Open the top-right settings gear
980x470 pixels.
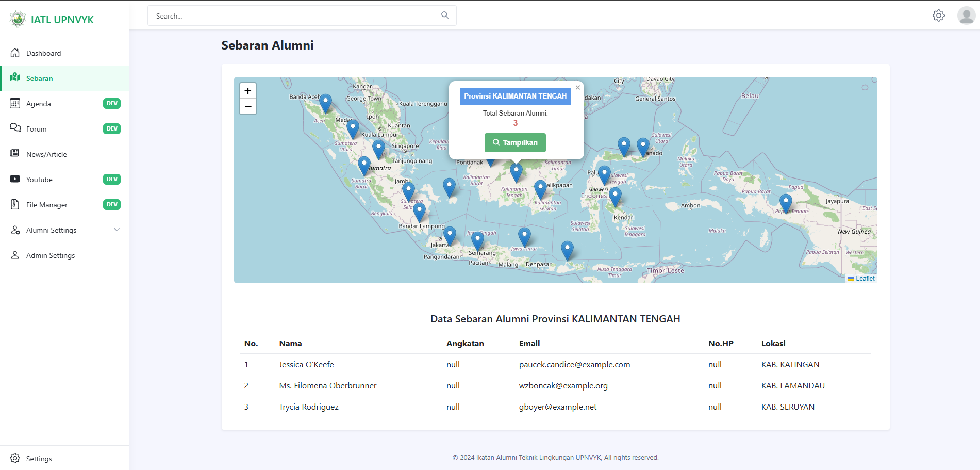pos(939,15)
